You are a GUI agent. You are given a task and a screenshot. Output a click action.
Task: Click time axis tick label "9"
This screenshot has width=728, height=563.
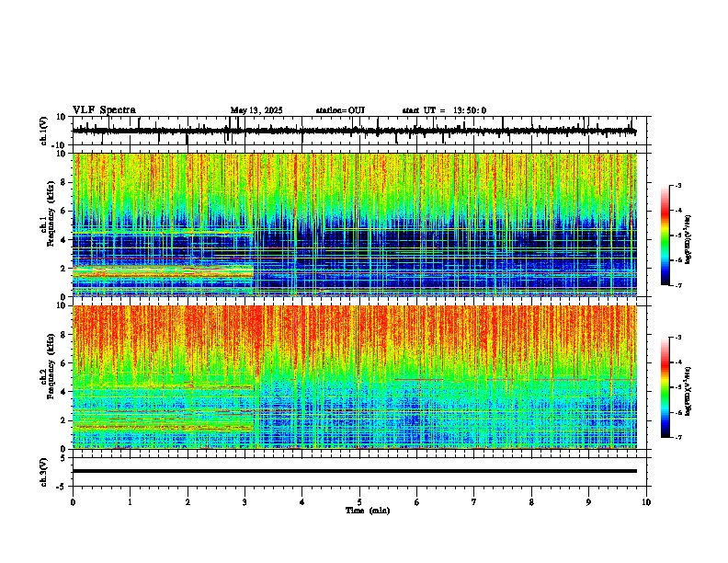(x=588, y=502)
